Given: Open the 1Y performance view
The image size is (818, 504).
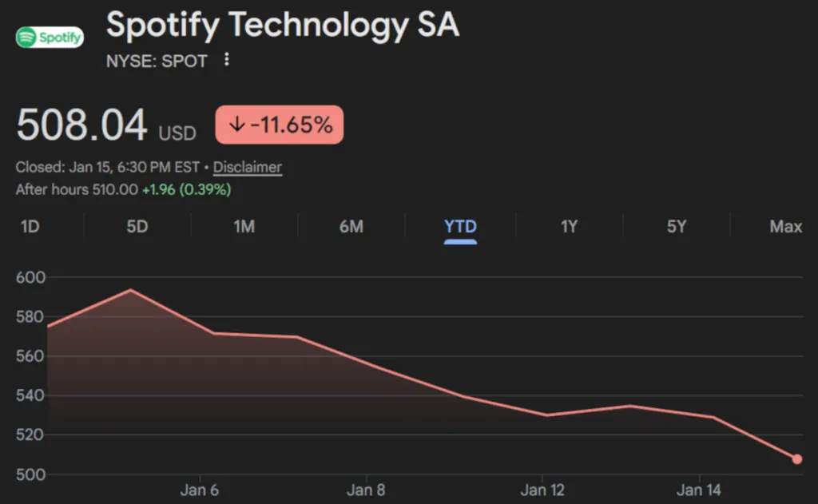Looking at the screenshot, I should [x=568, y=227].
